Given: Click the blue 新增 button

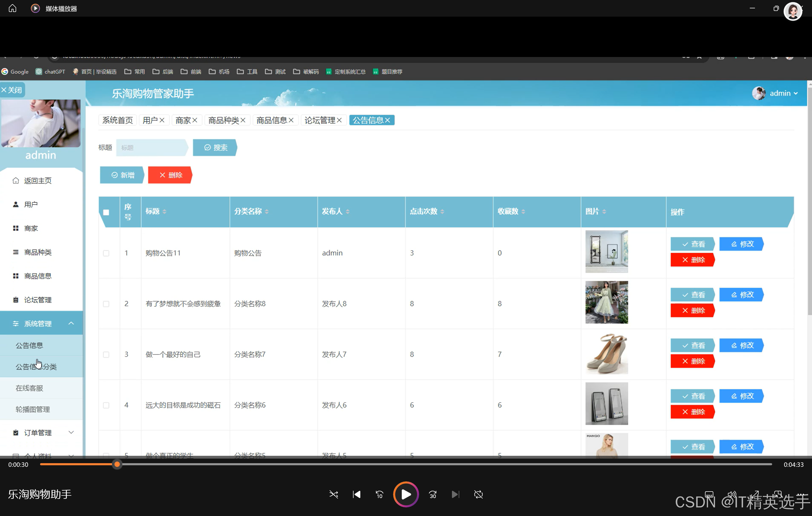Looking at the screenshot, I should [x=122, y=175].
